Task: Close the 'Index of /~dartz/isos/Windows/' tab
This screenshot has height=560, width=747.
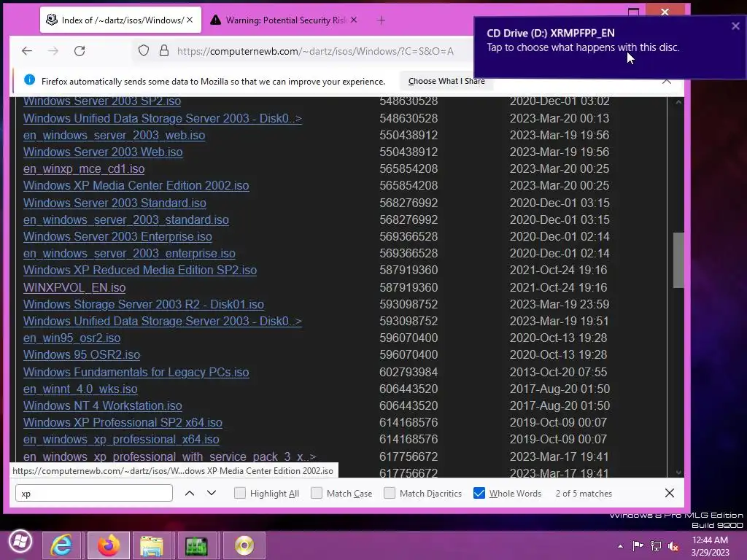Action: pos(190,20)
